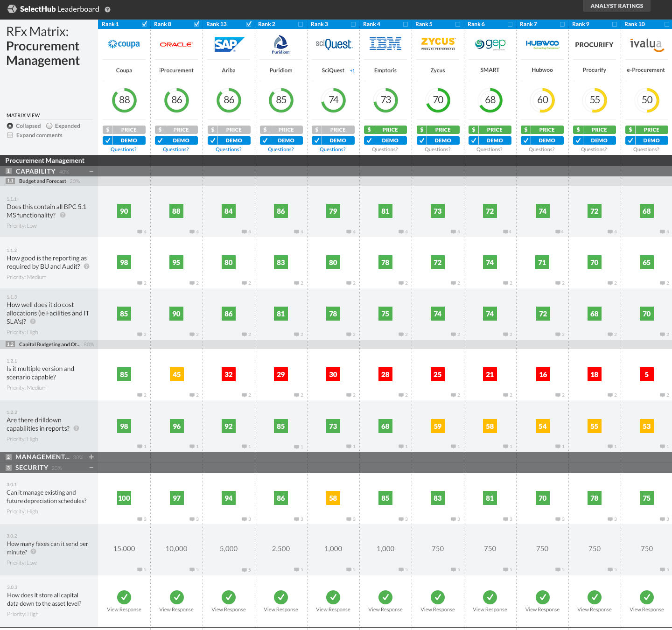This screenshot has width=672, height=630.
Task: Click the GEP SMART logo
Action: [490, 44]
